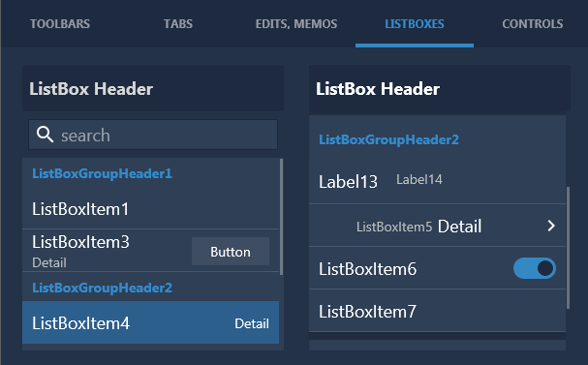Viewport: 588px width, 365px height.
Task: Click the right listbox vertical scrollbar
Action: 568,247
